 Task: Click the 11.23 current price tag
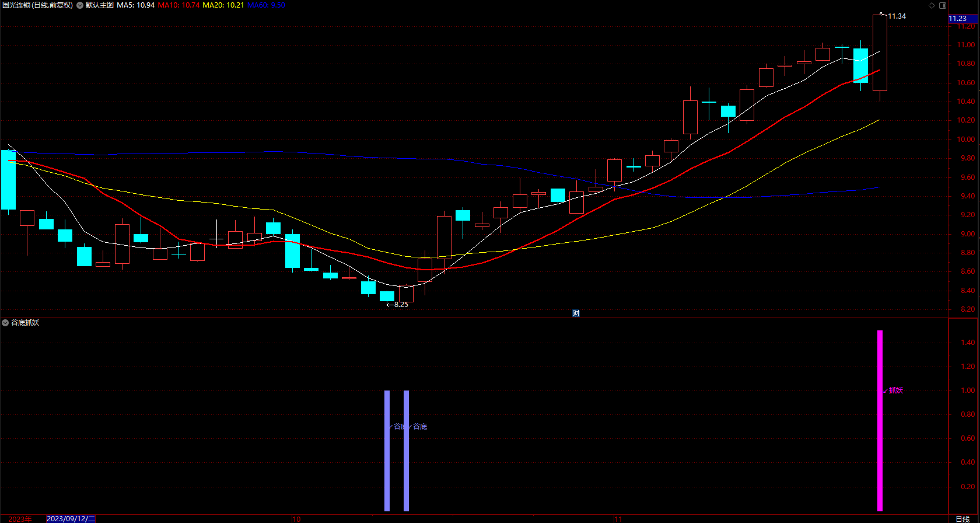click(963, 19)
